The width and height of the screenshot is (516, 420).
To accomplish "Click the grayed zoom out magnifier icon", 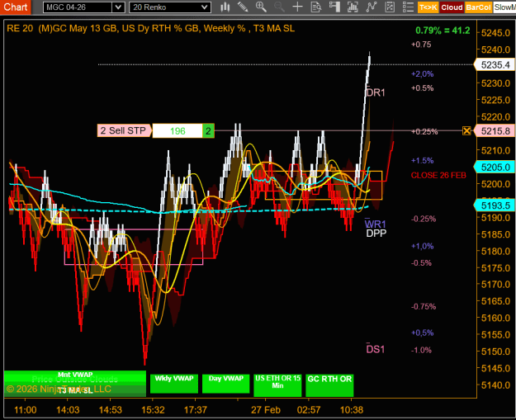I will pyautogui.click(x=279, y=7).
